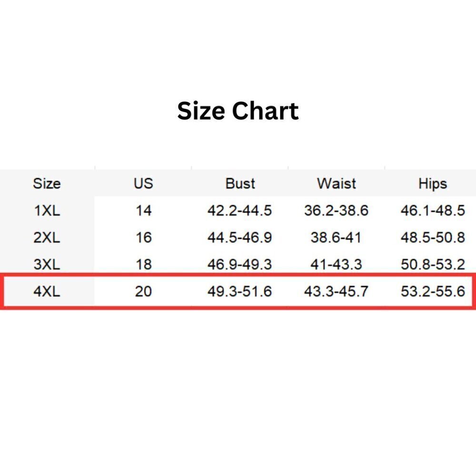Select the 2XL size cell

coord(47,238)
